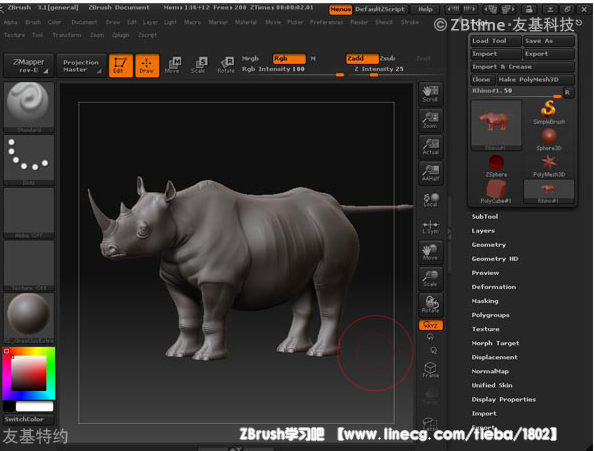Open the Texture Off selector box

click(29, 265)
